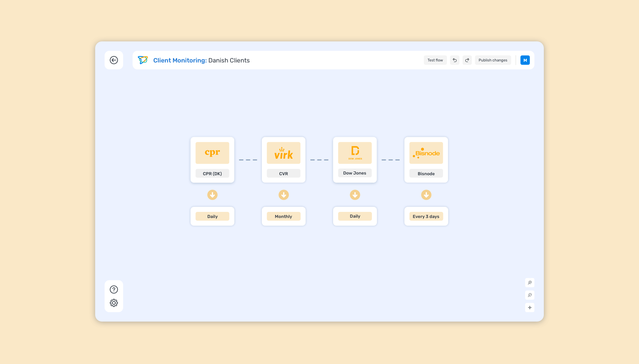The height and width of the screenshot is (364, 639).
Task: Open the Monthly frequency under CVR
Action: pos(283,216)
